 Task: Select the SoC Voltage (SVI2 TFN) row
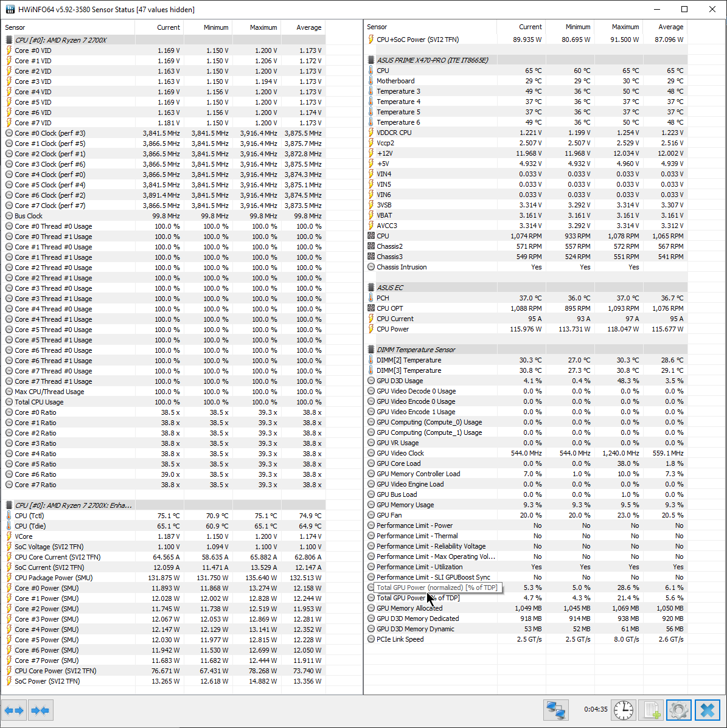click(164, 547)
